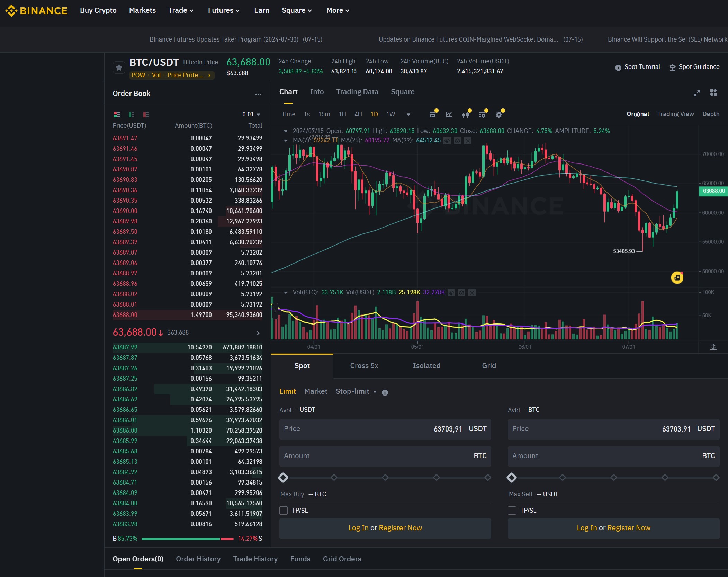Click the POW Vol Price Protection tag
728x577 pixels.
click(172, 75)
